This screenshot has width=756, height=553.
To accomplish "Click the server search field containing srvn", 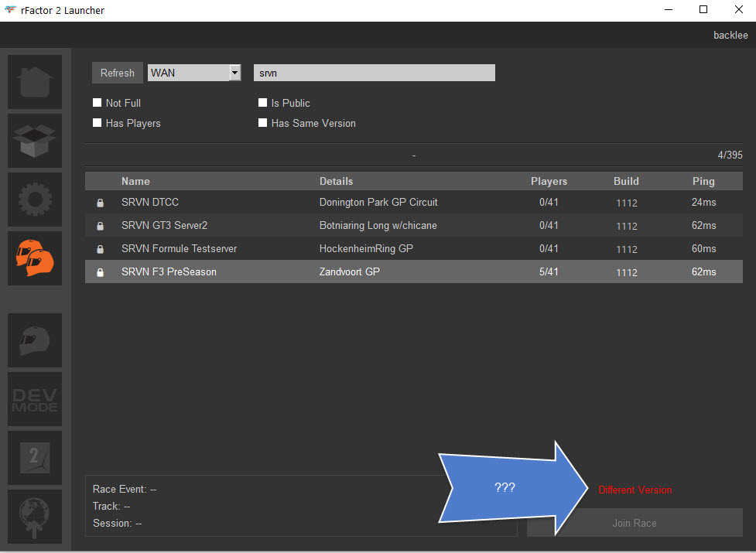I will coord(375,73).
